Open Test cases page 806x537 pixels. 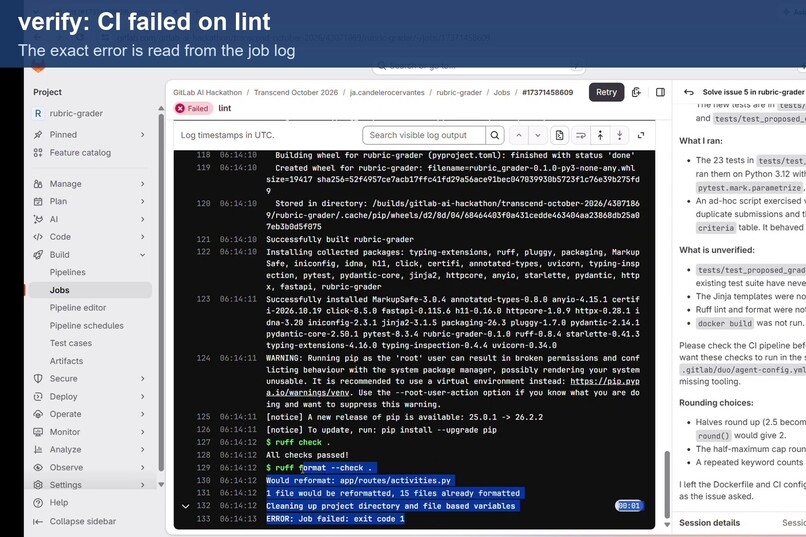tap(70, 343)
